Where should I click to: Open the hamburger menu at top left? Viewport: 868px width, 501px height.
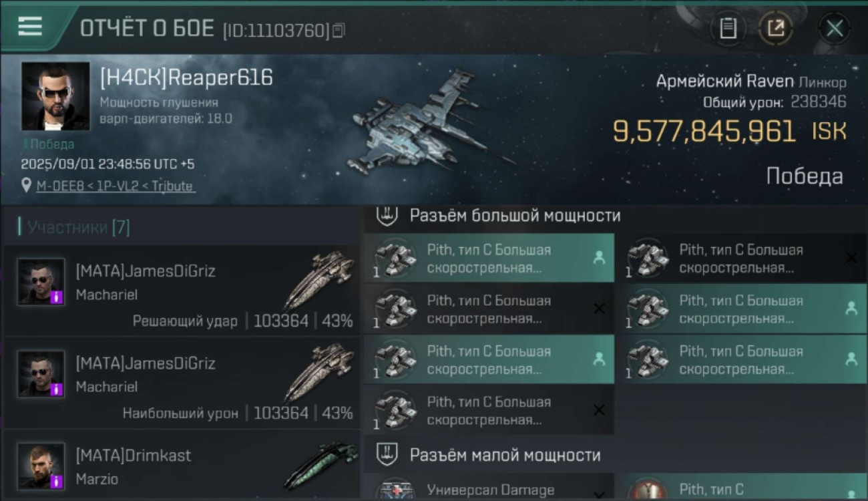pyautogui.click(x=30, y=27)
